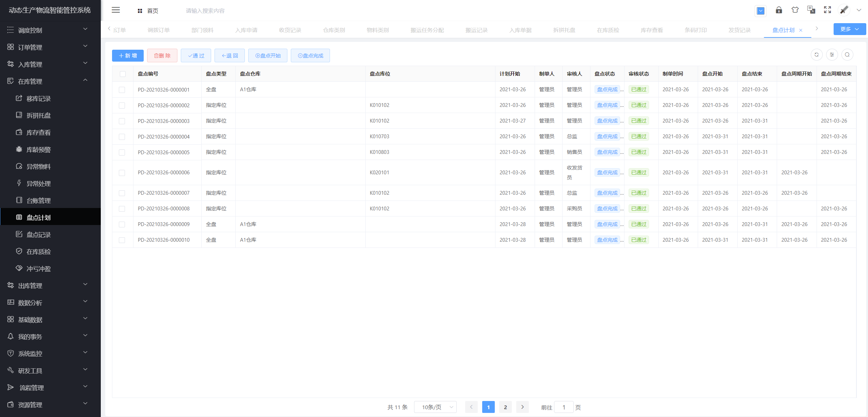Open user menu arrow beside avatar
Screen dimensions: 868x417
pyautogui.click(x=859, y=10)
